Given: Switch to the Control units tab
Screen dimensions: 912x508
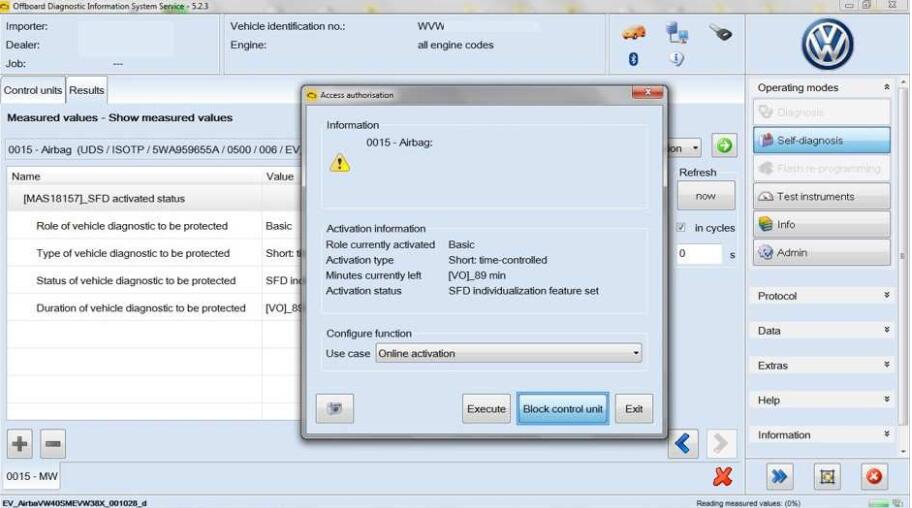Looking at the screenshot, I should click(x=34, y=90).
